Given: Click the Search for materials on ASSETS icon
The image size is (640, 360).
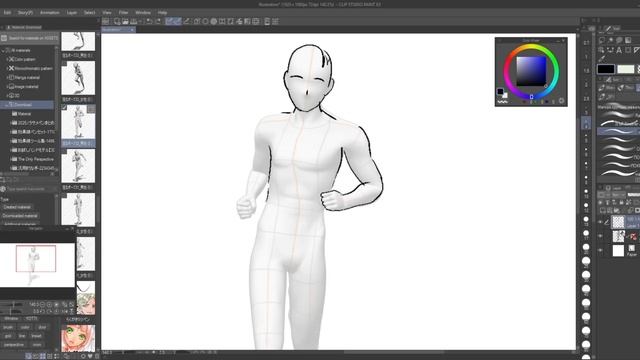Looking at the screenshot, I should (4, 38).
